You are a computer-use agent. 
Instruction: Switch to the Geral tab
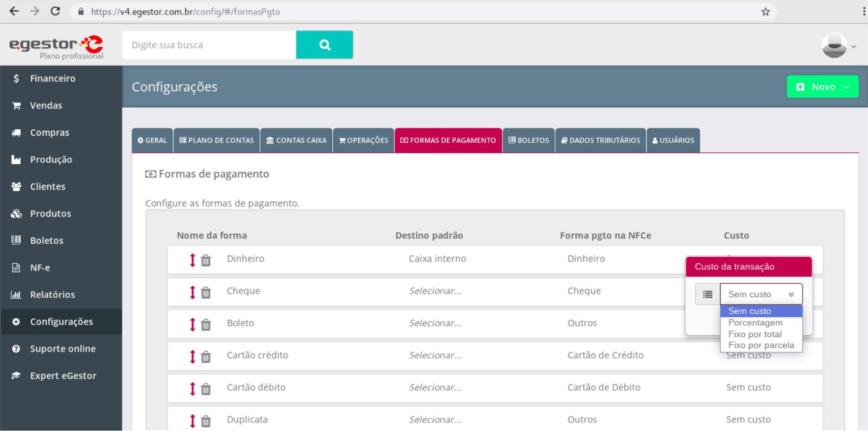[152, 140]
